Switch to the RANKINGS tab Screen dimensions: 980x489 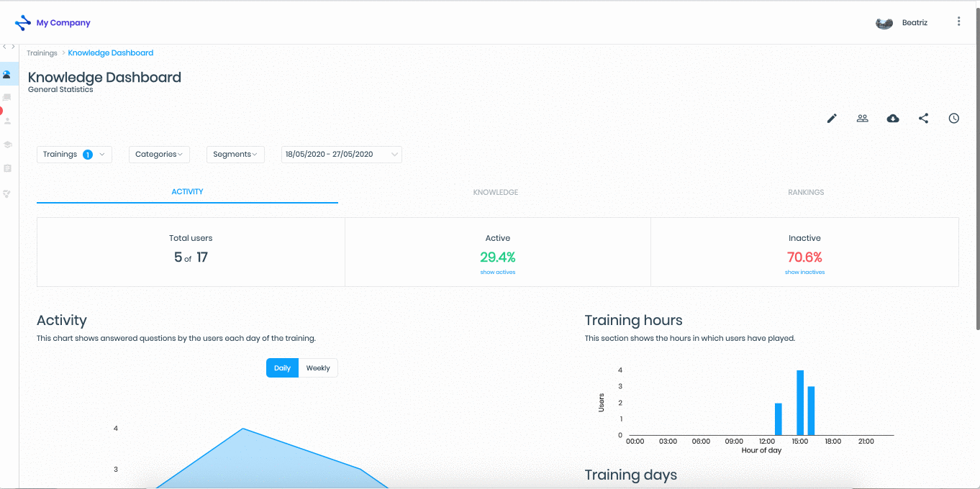(806, 193)
